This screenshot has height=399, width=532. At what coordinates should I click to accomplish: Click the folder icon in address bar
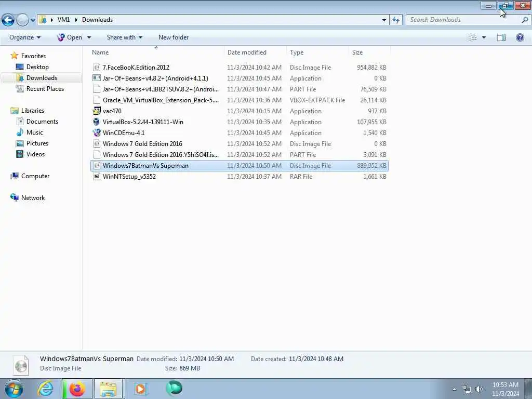[43, 20]
